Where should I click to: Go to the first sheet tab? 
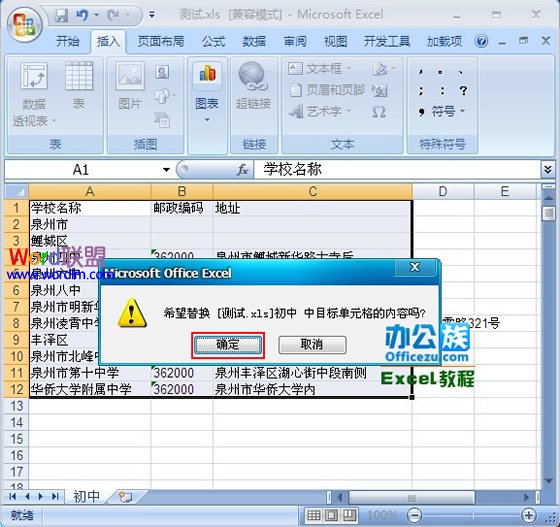[x=13, y=497]
